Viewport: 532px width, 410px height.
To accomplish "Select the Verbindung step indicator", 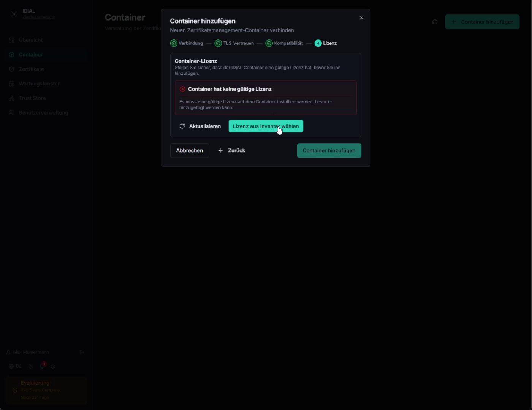I will 187,43.
